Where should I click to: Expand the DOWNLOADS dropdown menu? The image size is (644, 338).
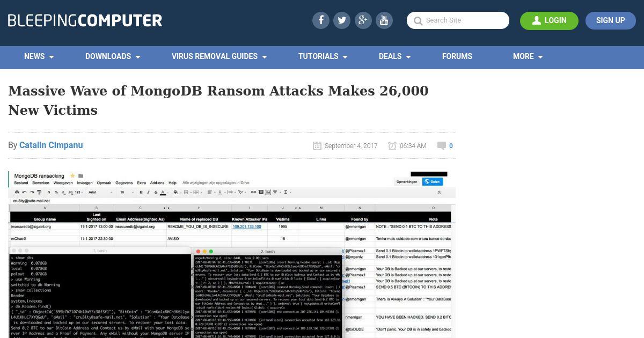113,56
